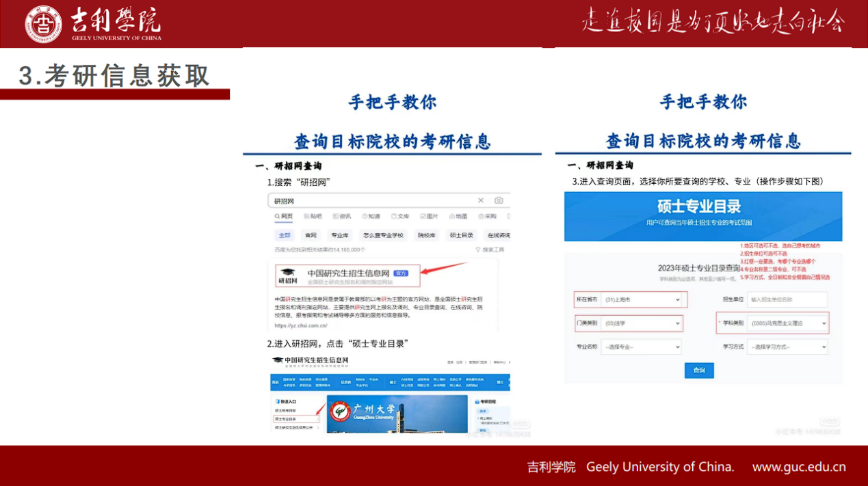Open the 门类类别 dropdown showing 法学

[641, 323]
